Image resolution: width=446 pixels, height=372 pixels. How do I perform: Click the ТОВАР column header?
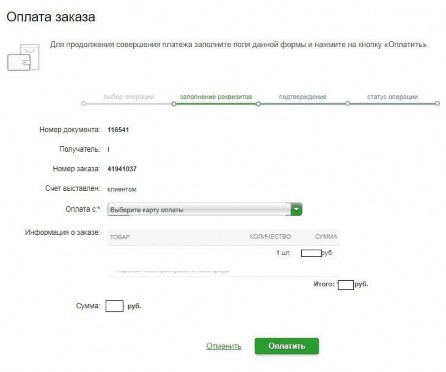120,237
